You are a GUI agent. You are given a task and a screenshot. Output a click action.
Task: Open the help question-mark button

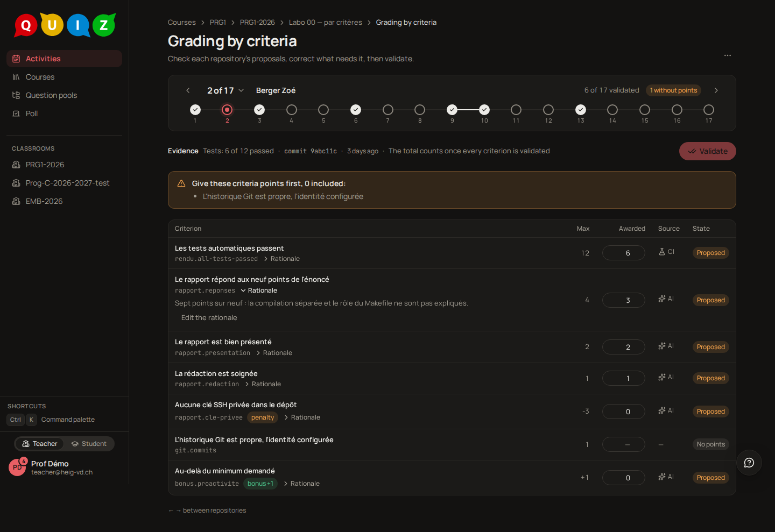(749, 463)
